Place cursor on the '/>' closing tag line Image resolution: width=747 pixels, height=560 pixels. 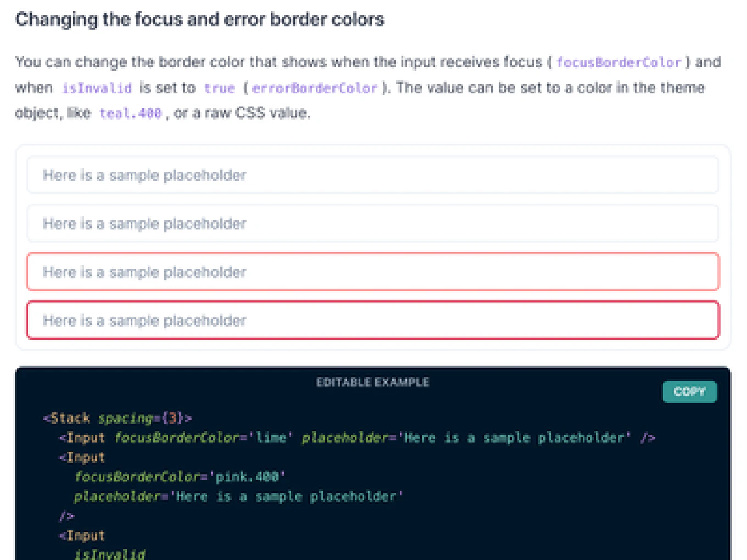coord(66,516)
